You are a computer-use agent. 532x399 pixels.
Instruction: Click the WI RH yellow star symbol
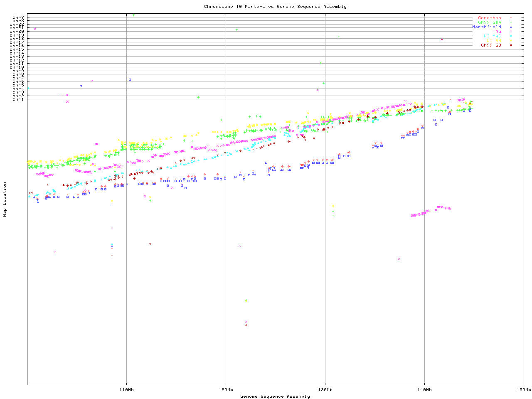coord(511,41)
